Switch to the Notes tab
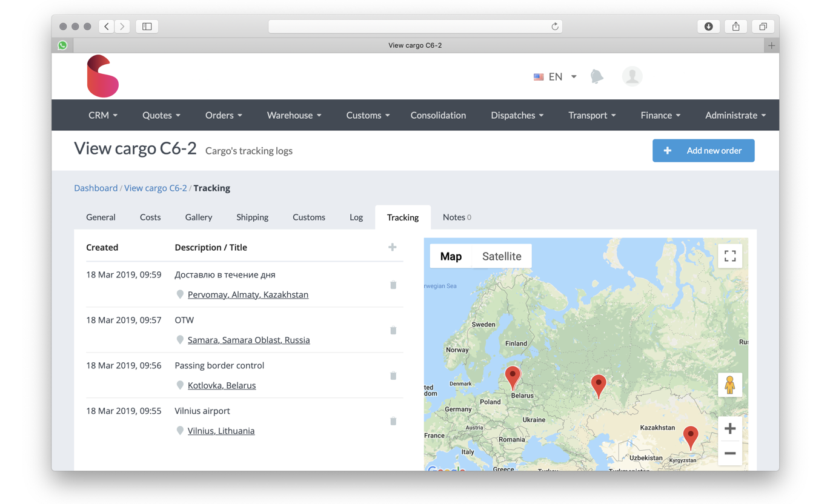Image resolution: width=830 pixels, height=504 pixels. pyautogui.click(x=457, y=217)
